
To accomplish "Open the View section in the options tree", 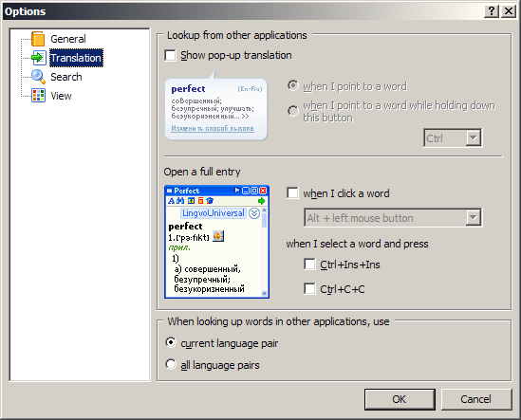I will click(61, 96).
